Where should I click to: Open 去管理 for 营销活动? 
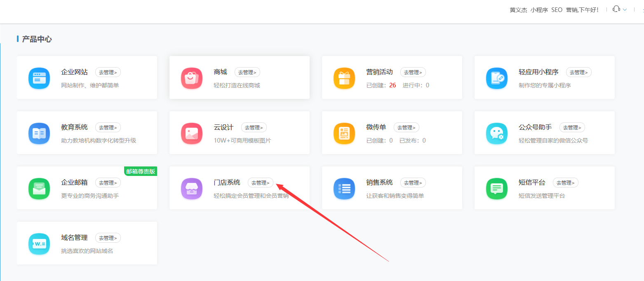pyautogui.click(x=413, y=72)
